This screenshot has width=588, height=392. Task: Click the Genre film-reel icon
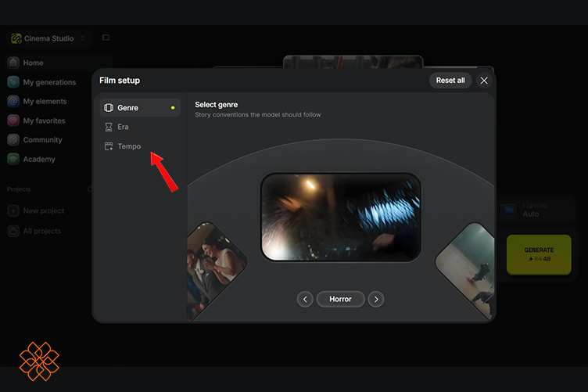tap(109, 108)
